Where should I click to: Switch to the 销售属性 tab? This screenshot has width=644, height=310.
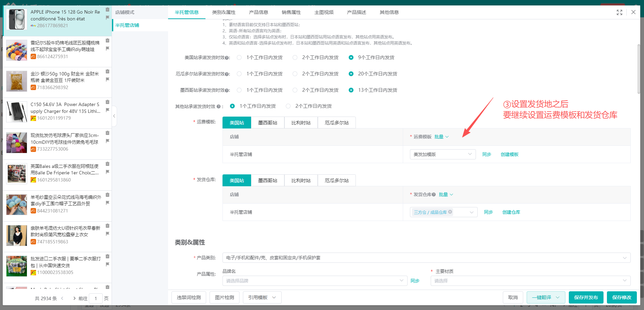(291, 12)
